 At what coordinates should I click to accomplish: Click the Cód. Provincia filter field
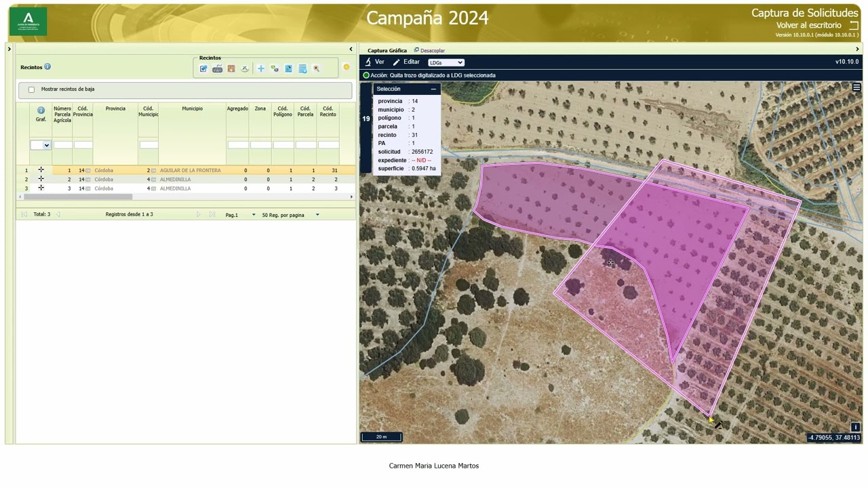click(x=83, y=145)
